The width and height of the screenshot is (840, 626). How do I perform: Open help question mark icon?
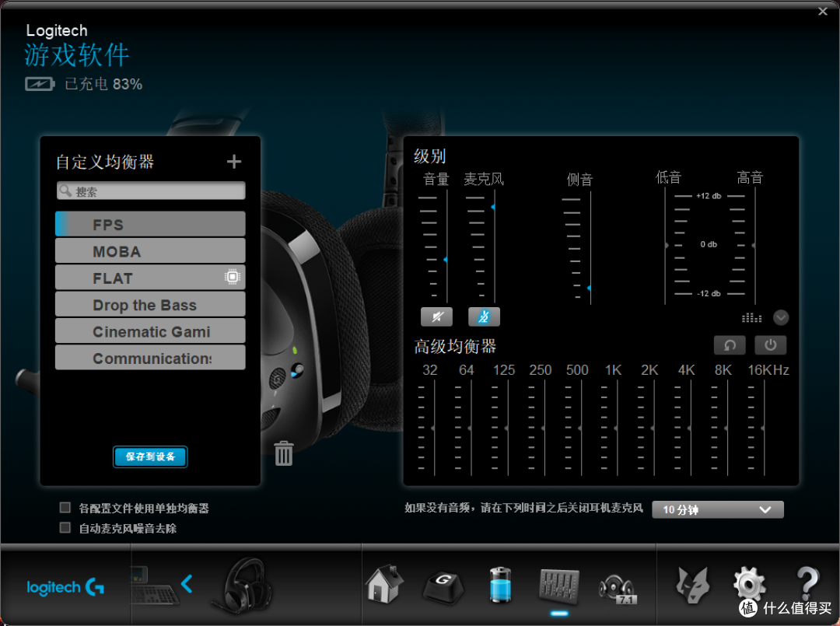807,582
